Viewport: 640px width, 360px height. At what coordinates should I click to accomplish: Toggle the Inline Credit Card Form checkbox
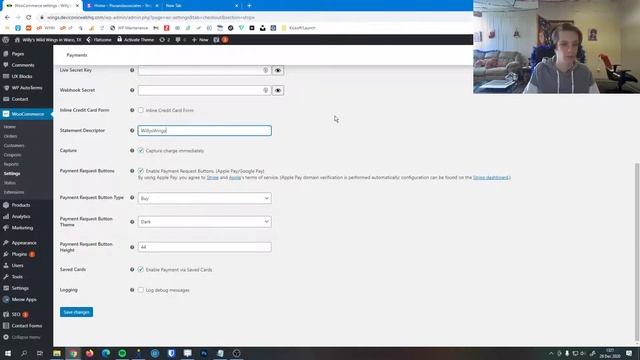(x=141, y=110)
